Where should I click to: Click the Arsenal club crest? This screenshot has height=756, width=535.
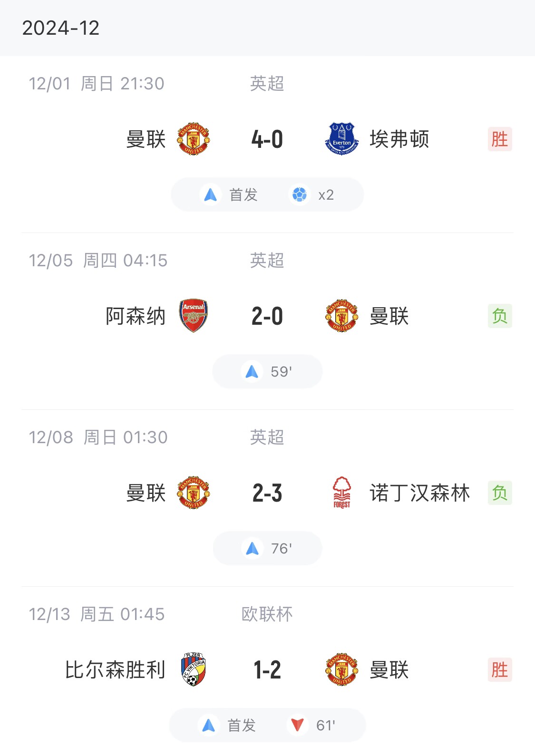193,316
